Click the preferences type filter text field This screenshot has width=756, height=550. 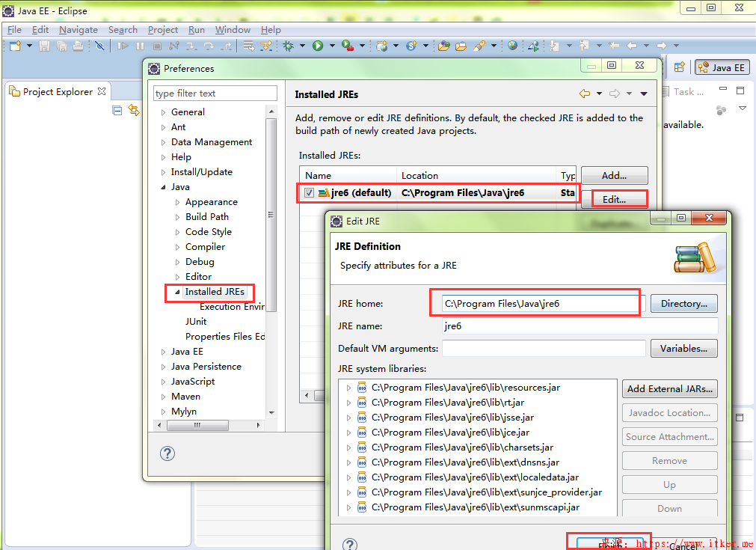[215, 93]
